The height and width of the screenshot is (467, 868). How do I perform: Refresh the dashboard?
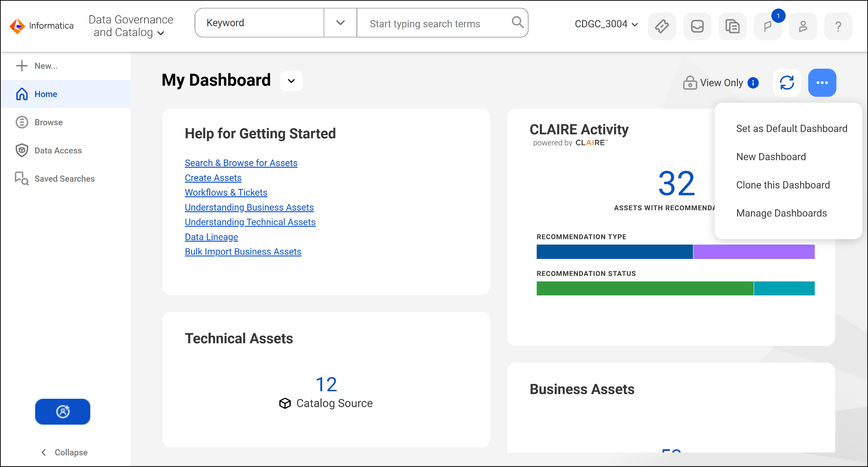point(787,83)
